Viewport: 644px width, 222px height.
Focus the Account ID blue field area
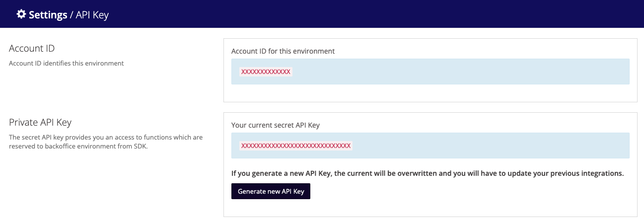coord(447,72)
